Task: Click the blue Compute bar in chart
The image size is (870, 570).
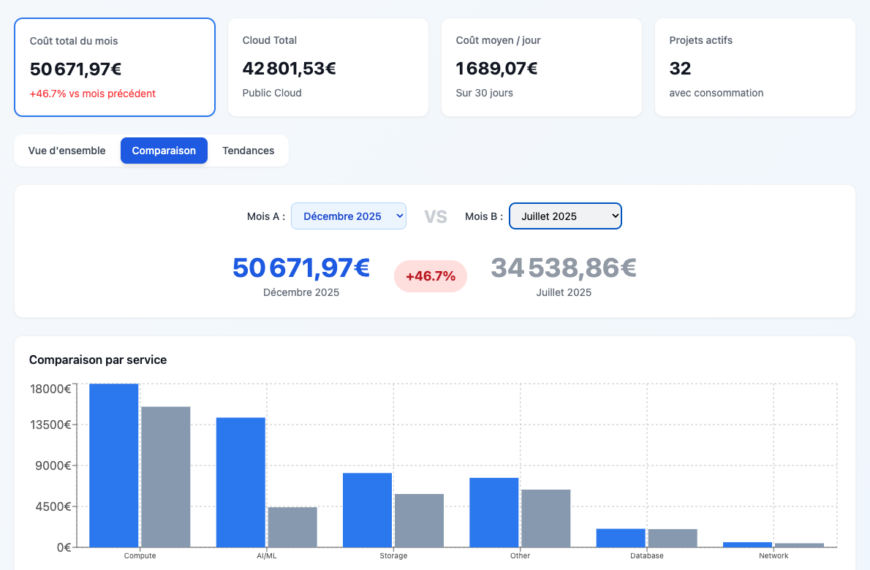Action: 114,466
